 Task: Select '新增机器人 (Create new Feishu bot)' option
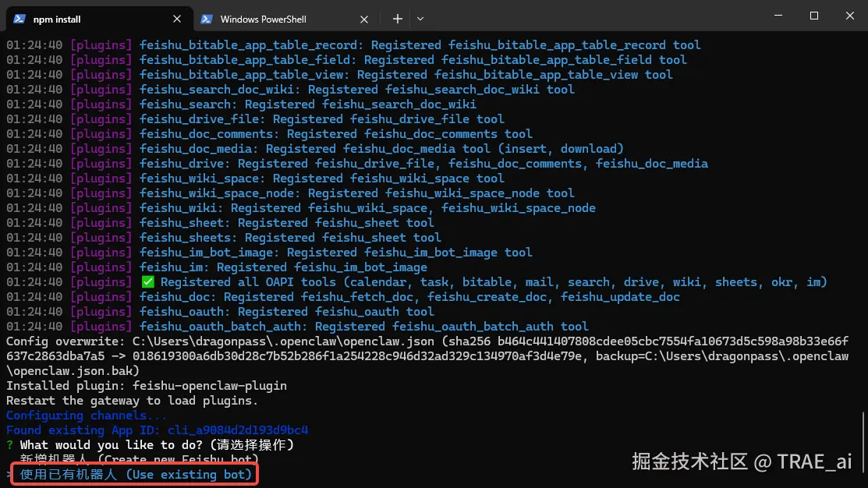click(x=140, y=459)
